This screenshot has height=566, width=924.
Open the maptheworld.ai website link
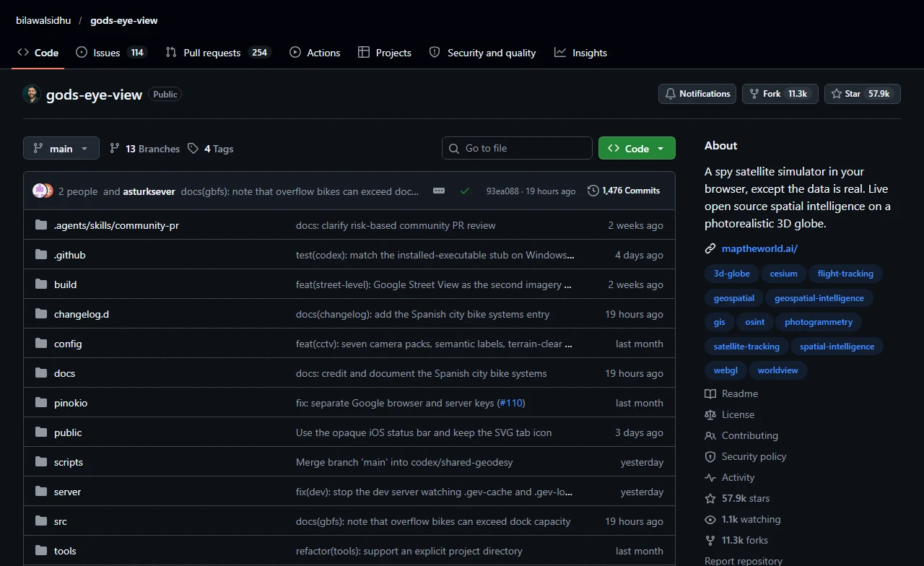759,248
